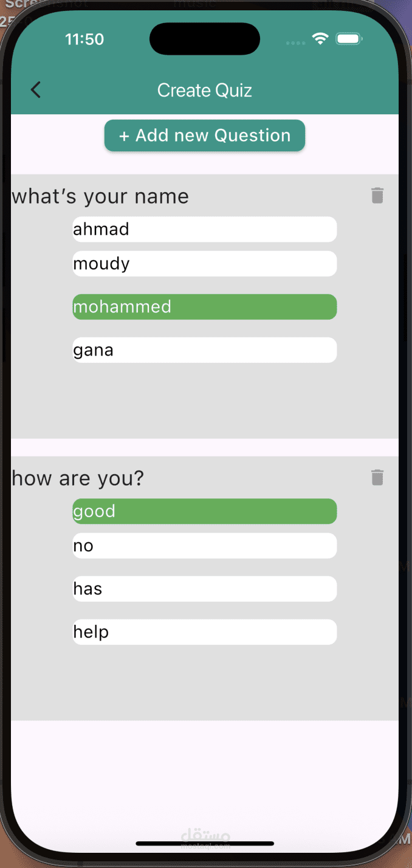The image size is (412, 868).
Task: Tap the Dynamic Island at the top
Action: 205,39
